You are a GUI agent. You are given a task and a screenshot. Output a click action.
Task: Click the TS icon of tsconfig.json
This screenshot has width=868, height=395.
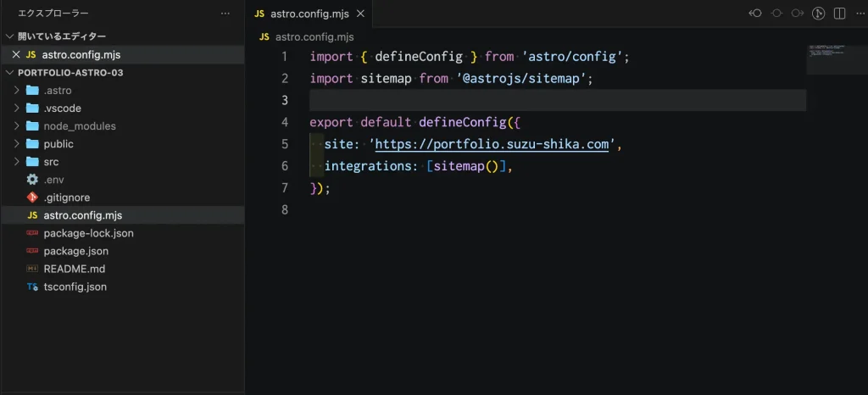[x=32, y=287]
